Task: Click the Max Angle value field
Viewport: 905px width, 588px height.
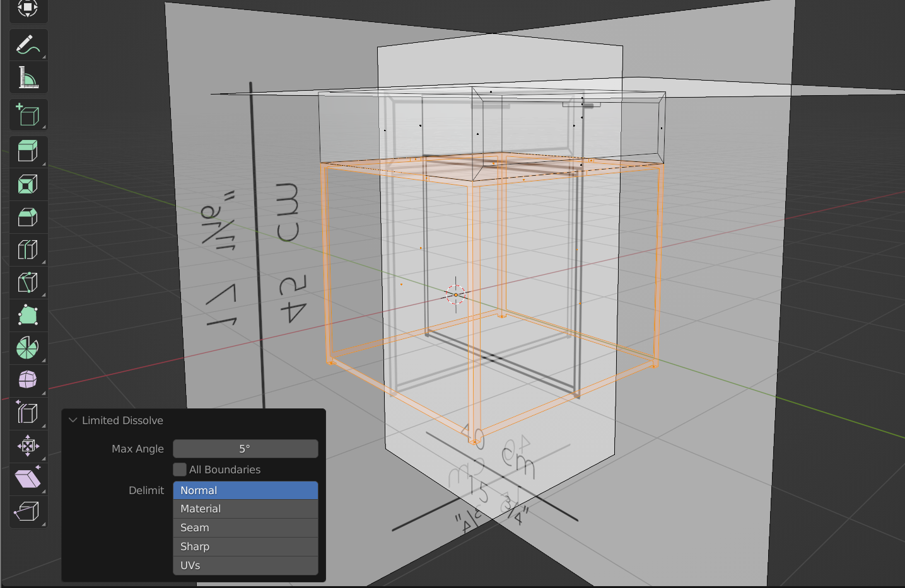Action: (245, 449)
